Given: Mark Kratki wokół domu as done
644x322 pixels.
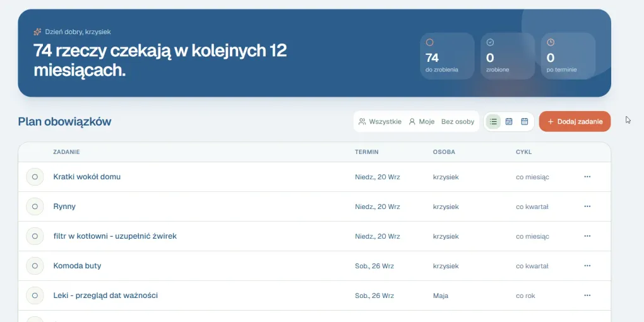Looking at the screenshot, I should click(35, 177).
